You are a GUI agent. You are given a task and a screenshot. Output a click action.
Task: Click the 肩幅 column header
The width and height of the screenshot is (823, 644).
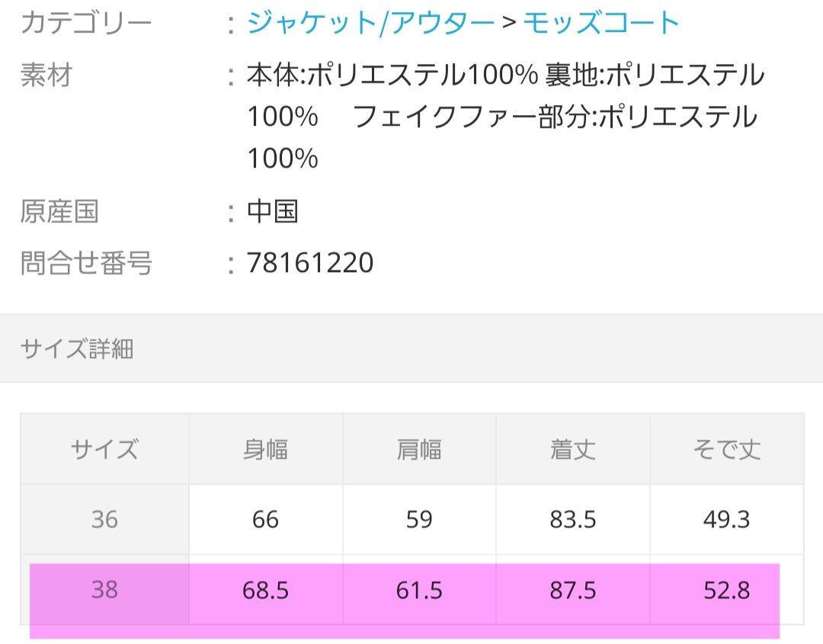[419, 450]
